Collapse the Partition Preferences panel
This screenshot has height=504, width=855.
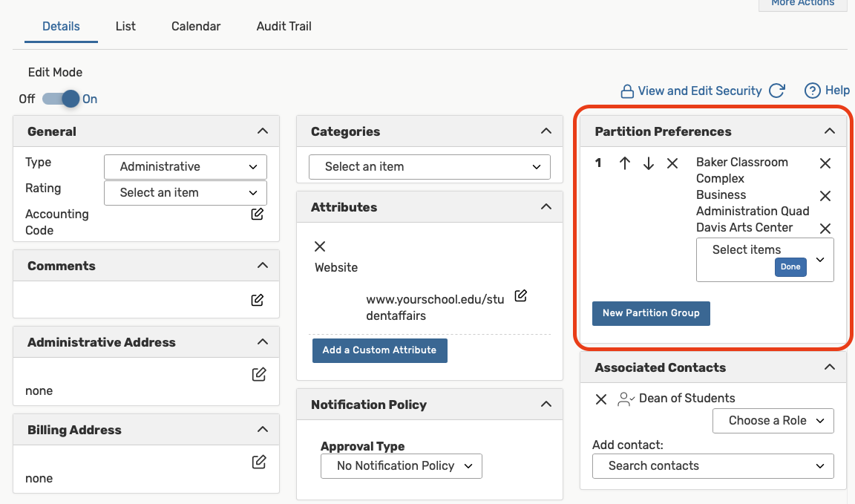830,131
